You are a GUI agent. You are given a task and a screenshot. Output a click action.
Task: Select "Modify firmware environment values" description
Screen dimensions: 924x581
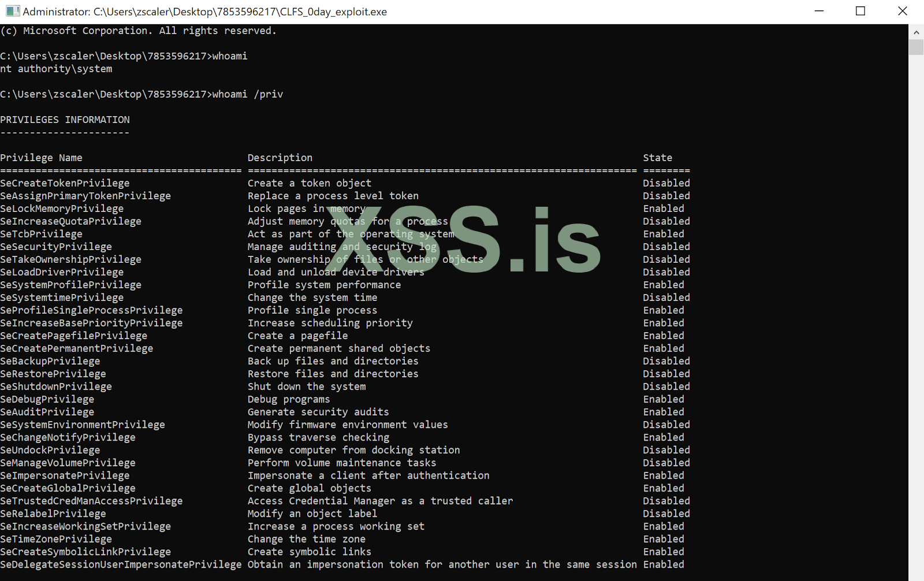348,424
